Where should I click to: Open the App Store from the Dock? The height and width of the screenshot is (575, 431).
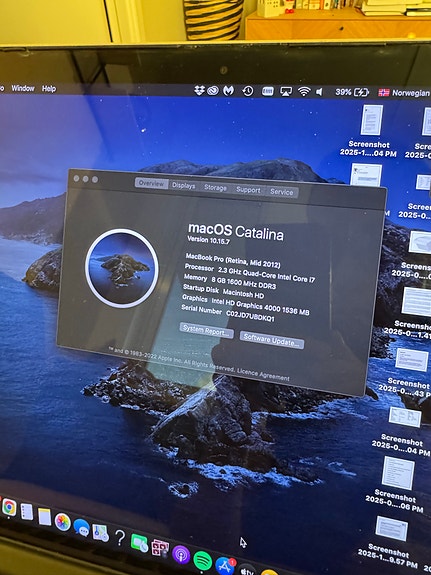pyautogui.click(x=225, y=566)
